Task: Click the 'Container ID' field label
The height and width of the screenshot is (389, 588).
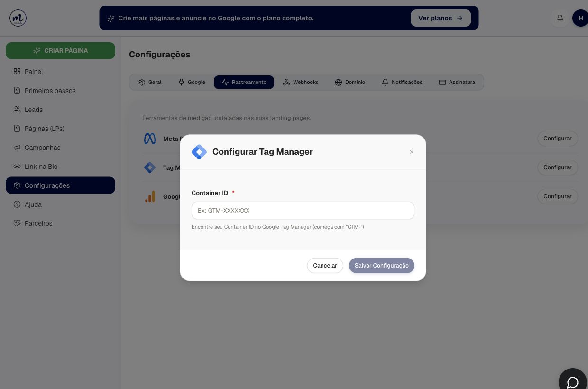Action: point(210,193)
